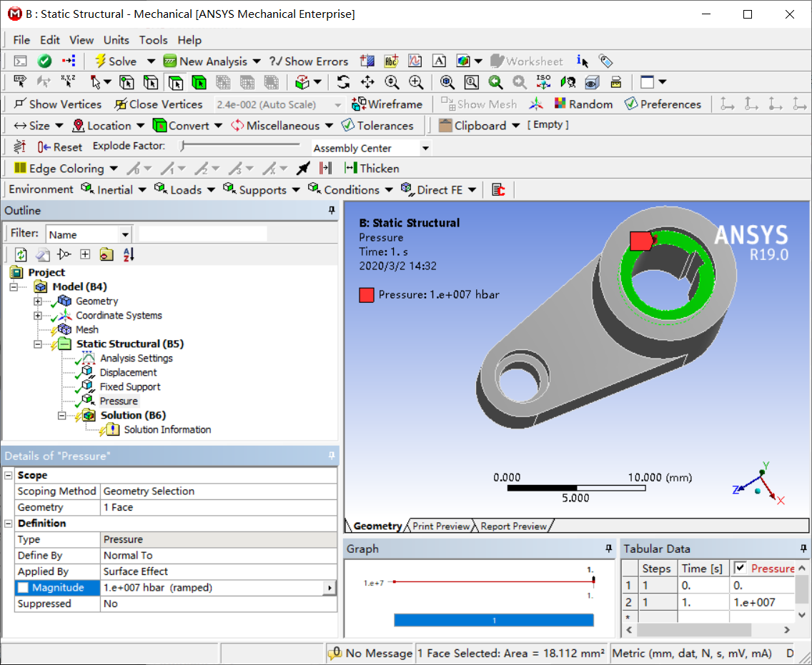
Task: Open Preferences
Action: [x=663, y=104]
